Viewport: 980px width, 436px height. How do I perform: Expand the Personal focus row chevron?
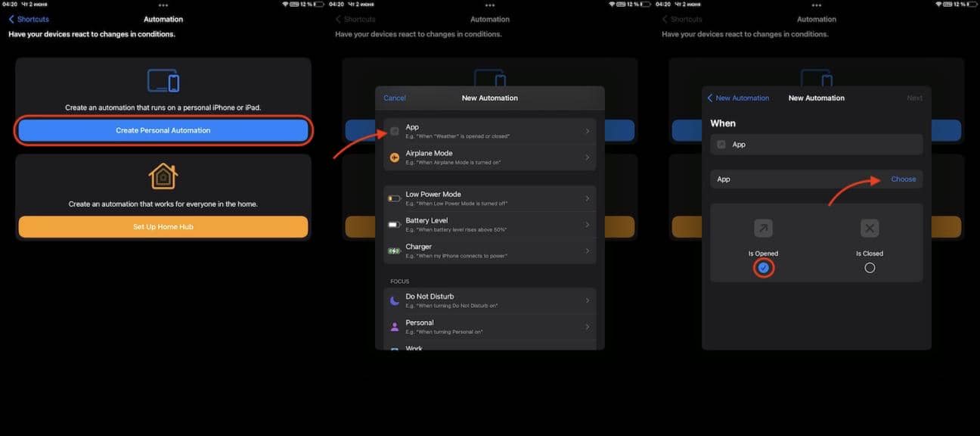(x=588, y=327)
